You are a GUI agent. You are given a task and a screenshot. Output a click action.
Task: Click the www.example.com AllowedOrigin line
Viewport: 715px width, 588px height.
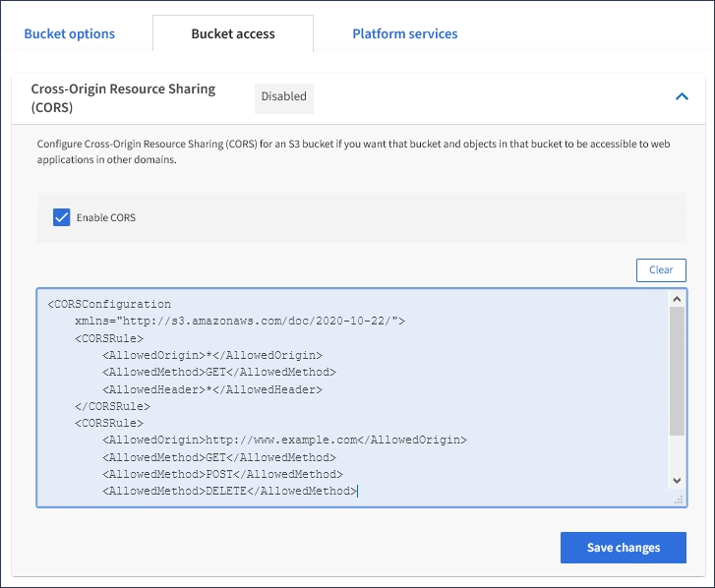(283, 440)
